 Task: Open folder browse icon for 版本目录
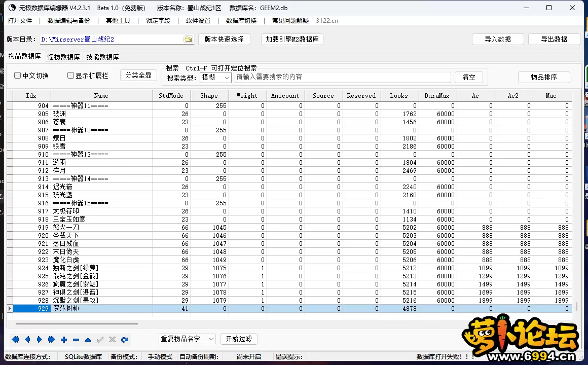188,40
